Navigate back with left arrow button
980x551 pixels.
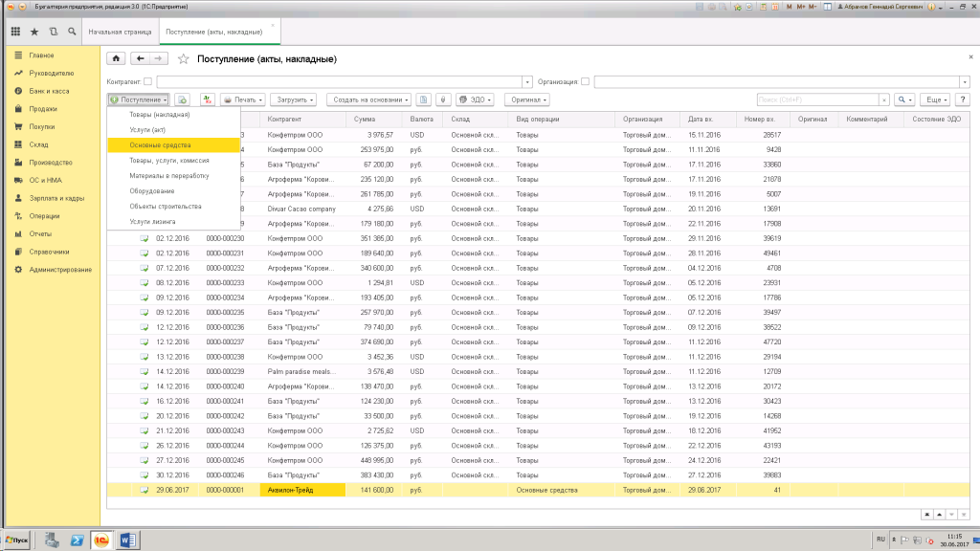[140, 58]
